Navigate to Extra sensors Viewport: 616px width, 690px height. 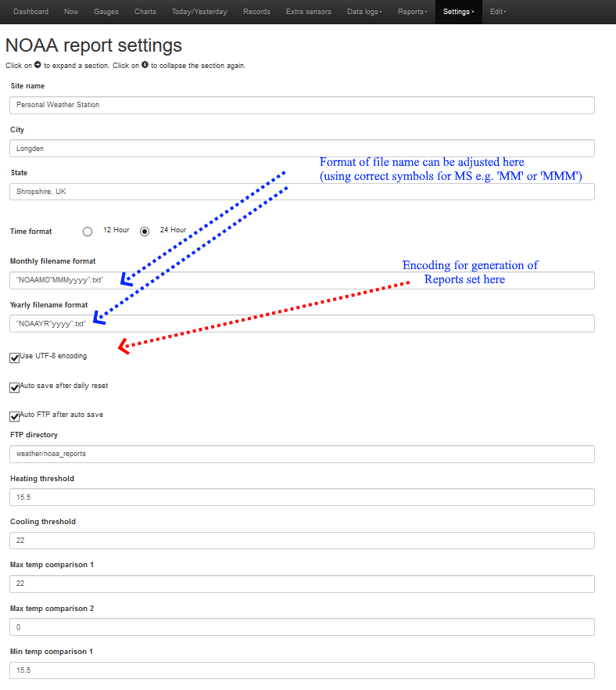click(308, 12)
